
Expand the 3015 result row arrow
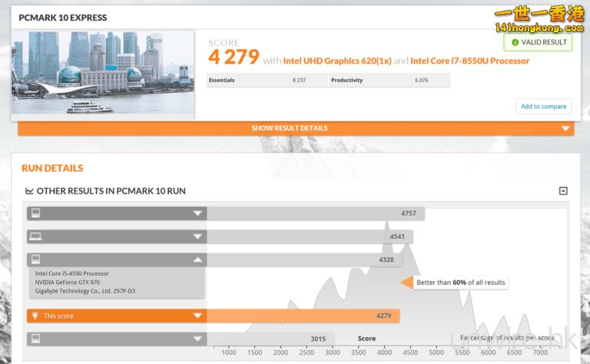[x=197, y=339]
